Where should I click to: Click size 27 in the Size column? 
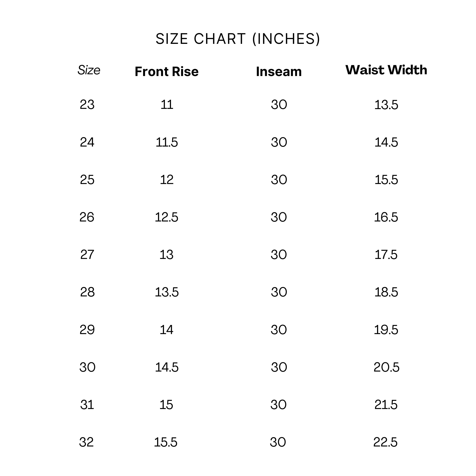(x=87, y=255)
